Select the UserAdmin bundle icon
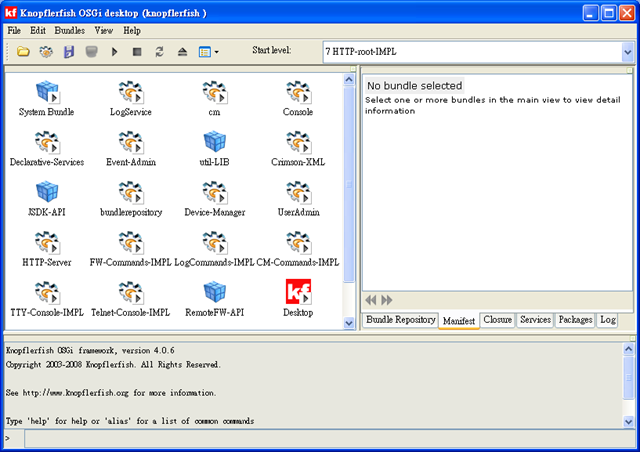The width and height of the screenshot is (640, 452). click(298, 192)
